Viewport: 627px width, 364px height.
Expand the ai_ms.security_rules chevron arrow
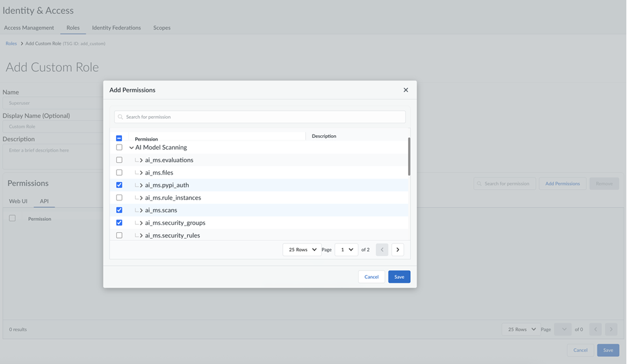141,235
